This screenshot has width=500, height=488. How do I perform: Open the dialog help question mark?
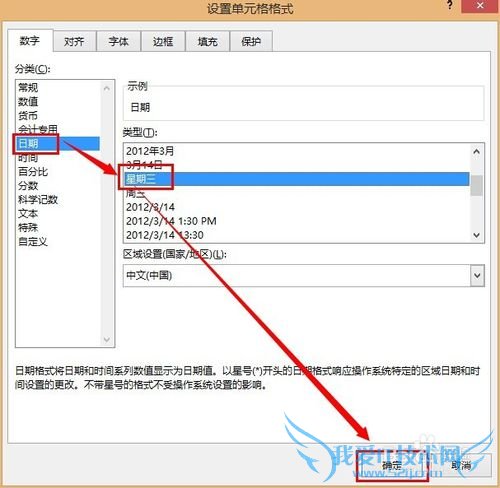450,5
